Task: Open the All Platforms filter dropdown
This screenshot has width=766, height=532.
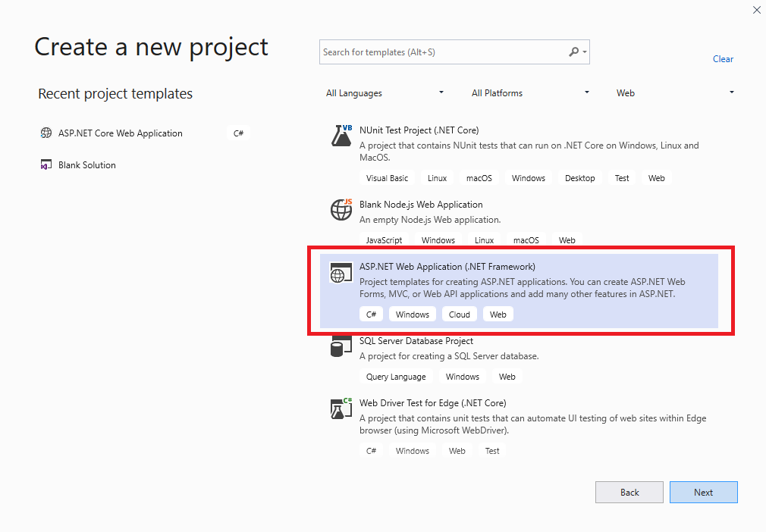Action: point(530,93)
